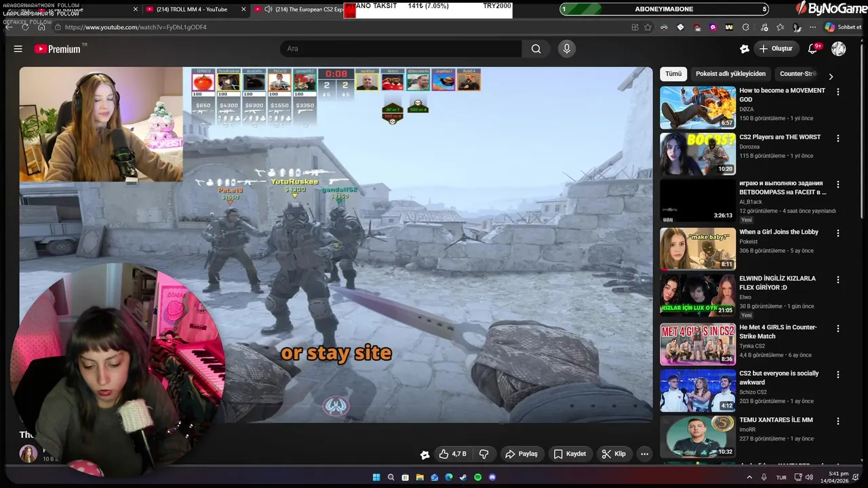Open options for CS2 but everyone is socially awkward
Viewport: 868px width, 488px height.
point(838,374)
